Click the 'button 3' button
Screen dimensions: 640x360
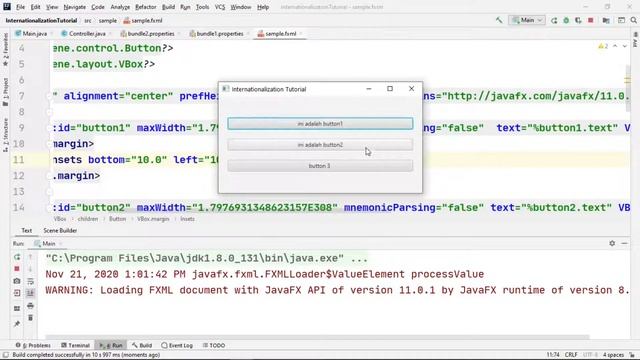[320, 166]
